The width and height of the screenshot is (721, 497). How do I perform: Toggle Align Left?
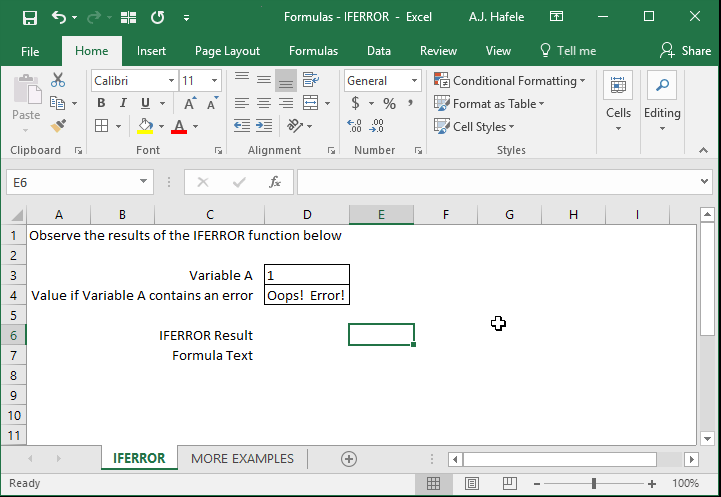coord(242,103)
